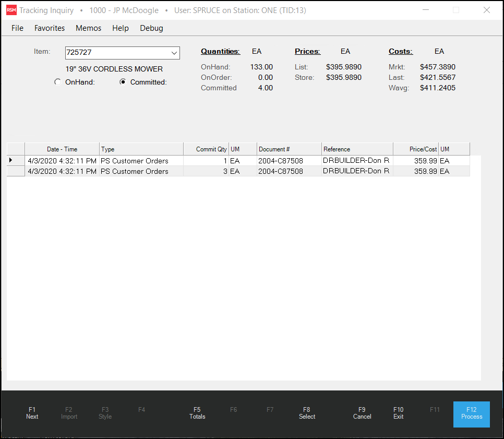Image resolution: width=504 pixels, height=439 pixels.
Task: Sort by the Date - Time column header
Action: (62, 149)
